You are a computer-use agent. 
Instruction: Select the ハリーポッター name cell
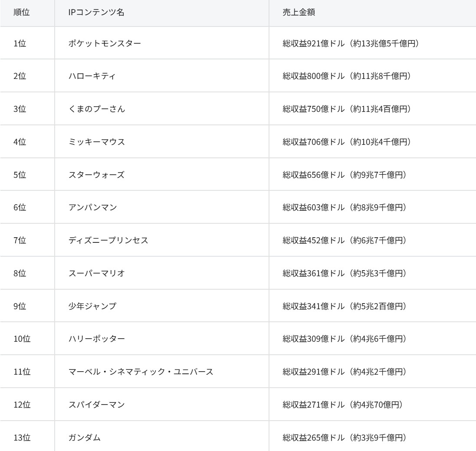click(x=97, y=339)
